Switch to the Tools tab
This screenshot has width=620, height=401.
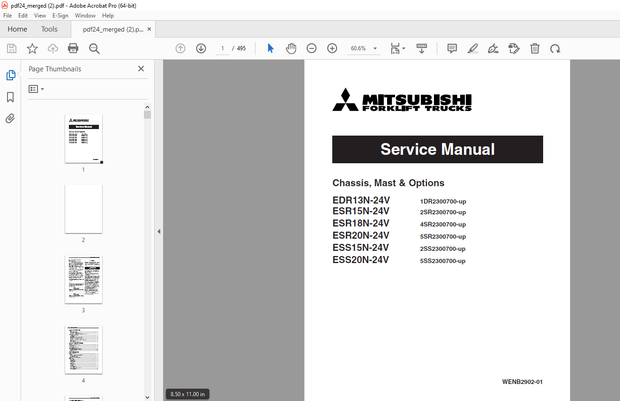[x=49, y=29]
